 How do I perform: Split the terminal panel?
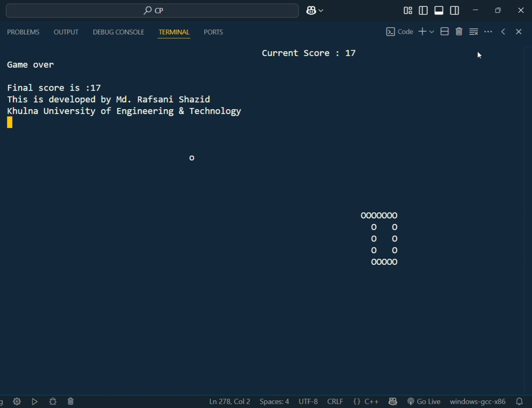click(x=445, y=32)
